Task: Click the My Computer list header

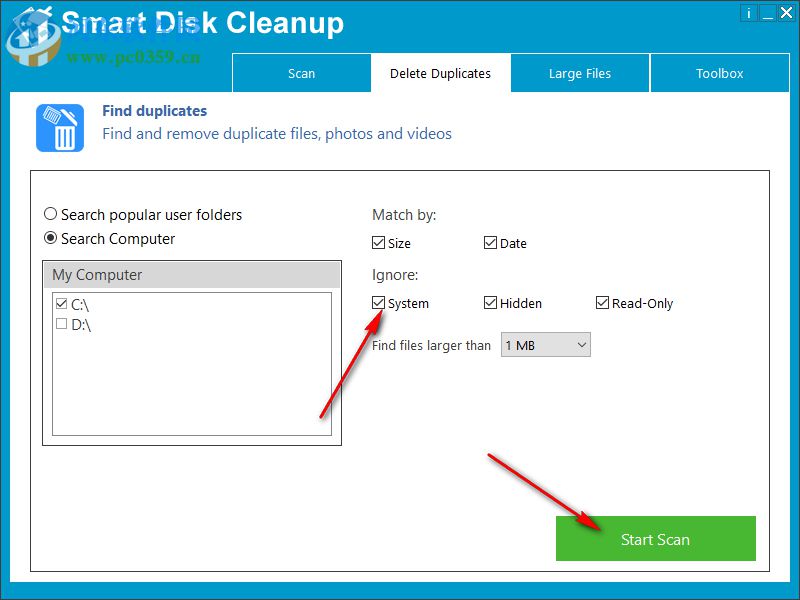Action: pyautogui.click(x=190, y=274)
